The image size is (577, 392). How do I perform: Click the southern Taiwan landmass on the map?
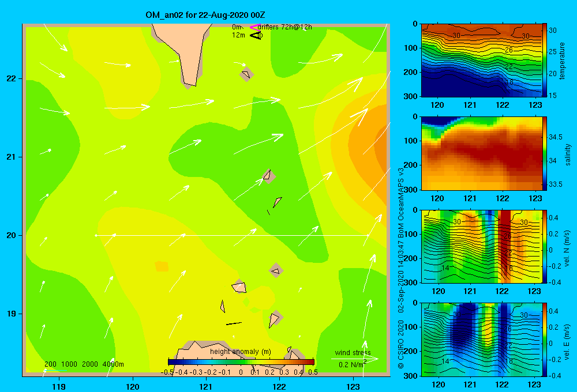186,48
